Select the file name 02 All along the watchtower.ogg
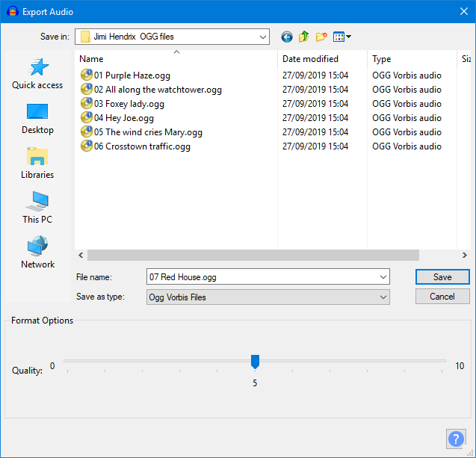 point(158,90)
